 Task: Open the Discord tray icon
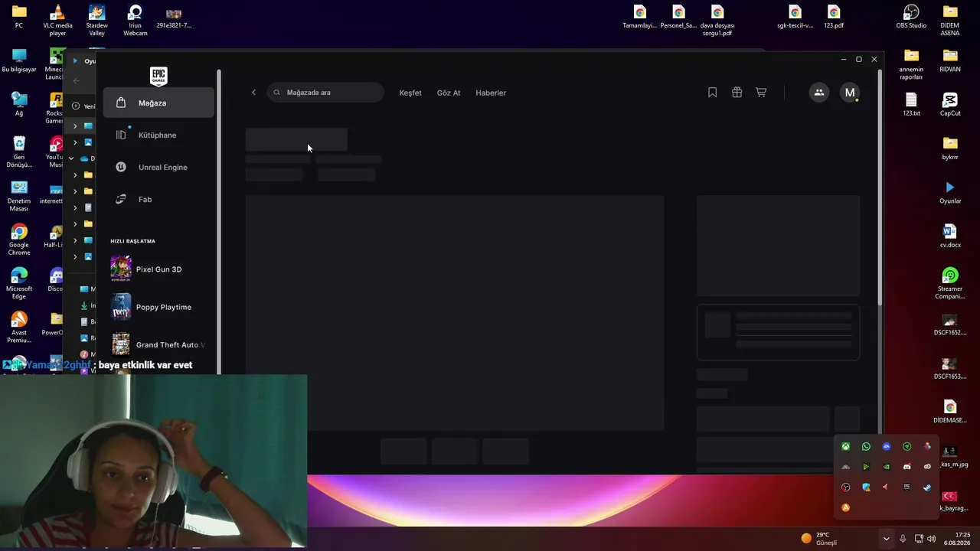pyautogui.click(x=907, y=467)
